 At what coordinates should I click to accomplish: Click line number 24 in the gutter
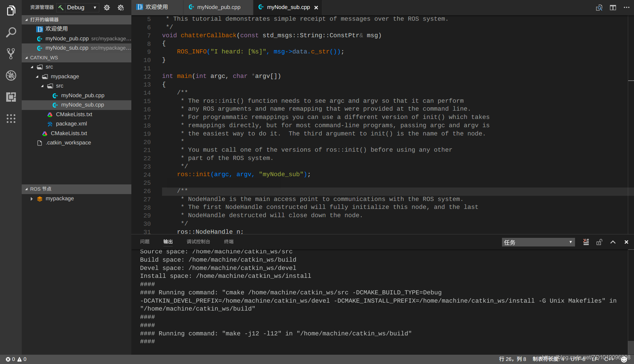tap(147, 175)
